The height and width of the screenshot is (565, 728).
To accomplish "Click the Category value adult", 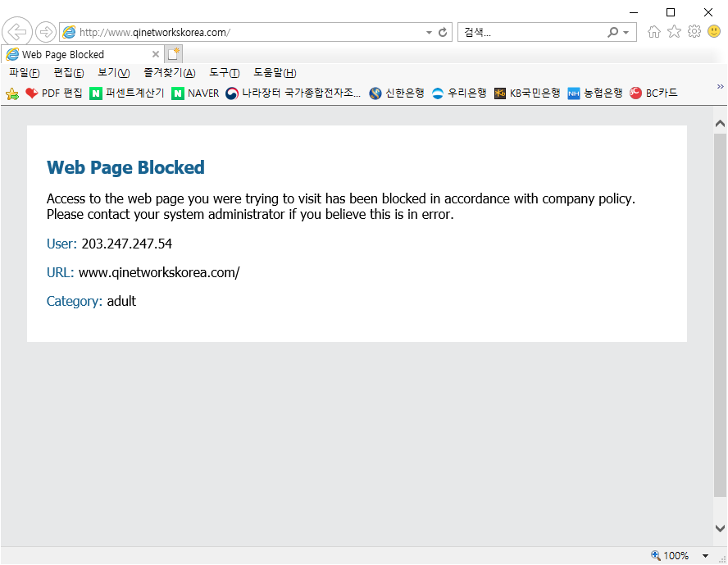I will pos(121,301).
